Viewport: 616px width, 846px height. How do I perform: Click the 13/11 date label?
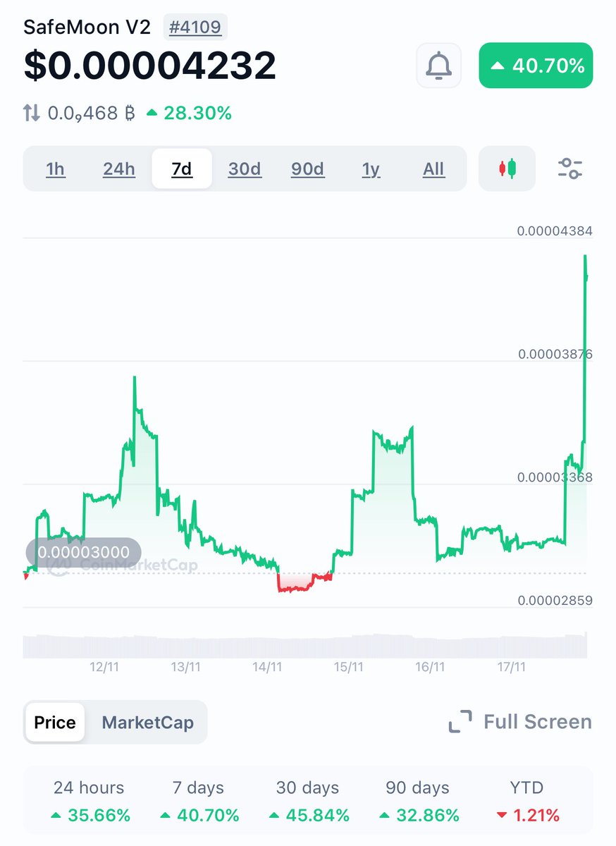(186, 667)
